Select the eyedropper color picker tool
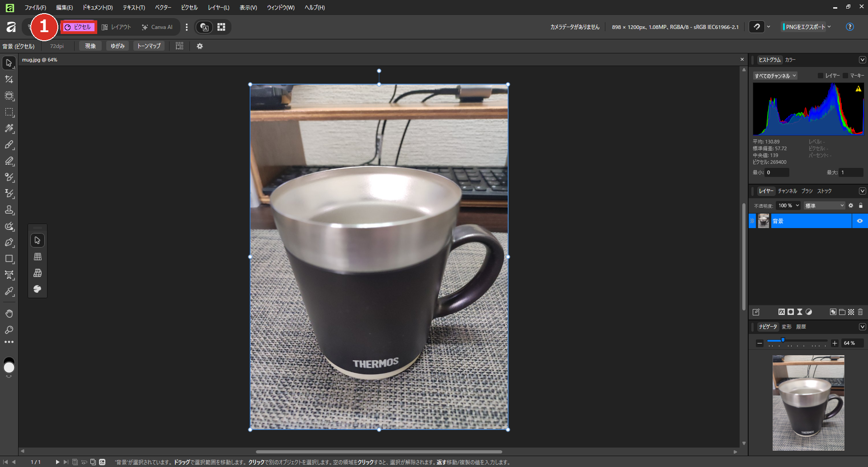868x467 pixels. (9, 291)
